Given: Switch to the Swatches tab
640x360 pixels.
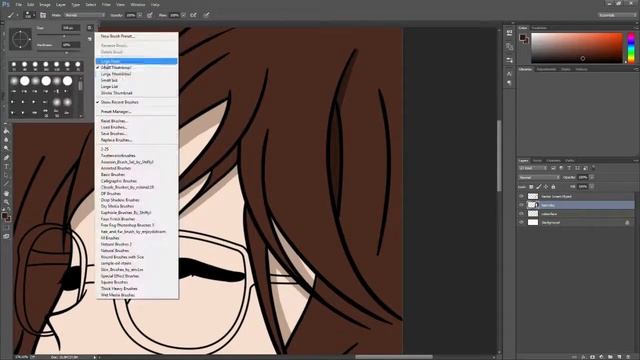Looking at the screenshot, I should tap(539, 28).
